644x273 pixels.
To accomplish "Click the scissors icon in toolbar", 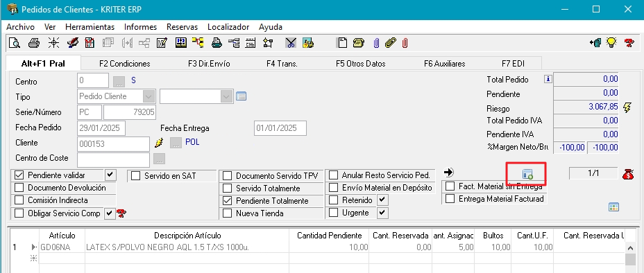I will click(291, 43).
